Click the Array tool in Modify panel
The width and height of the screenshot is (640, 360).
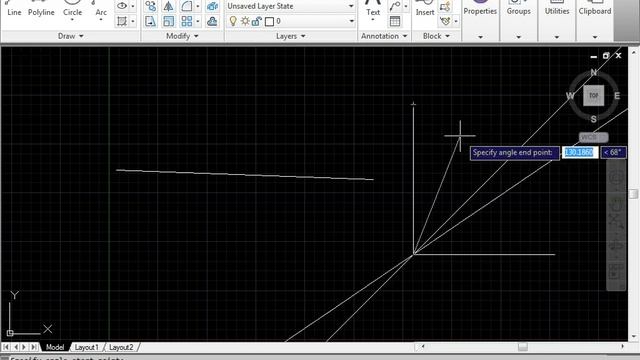187,21
